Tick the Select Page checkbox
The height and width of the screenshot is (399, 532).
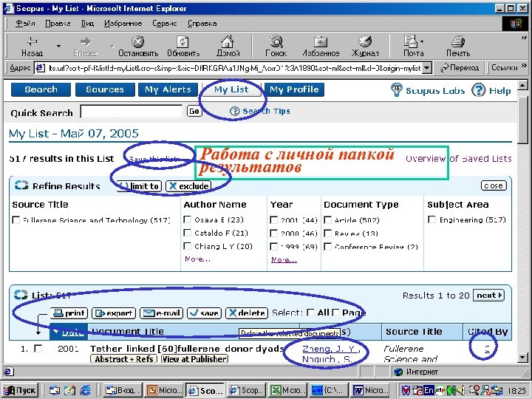click(335, 313)
